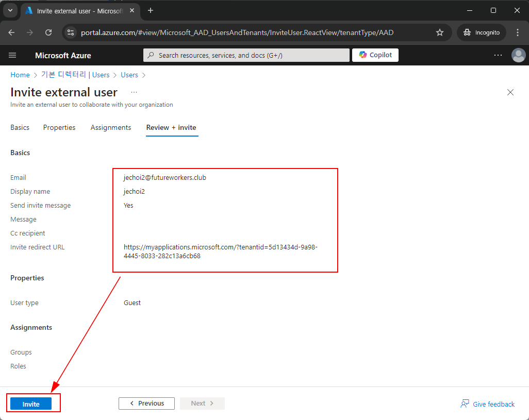The width and height of the screenshot is (529, 420).
Task: Click the Message label
Action: pos(23,220)
